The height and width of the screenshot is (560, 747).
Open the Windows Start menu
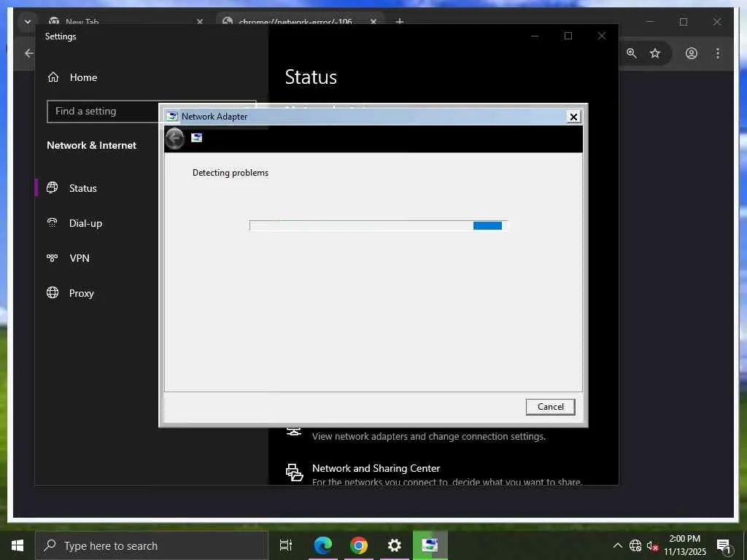(18, 545)
